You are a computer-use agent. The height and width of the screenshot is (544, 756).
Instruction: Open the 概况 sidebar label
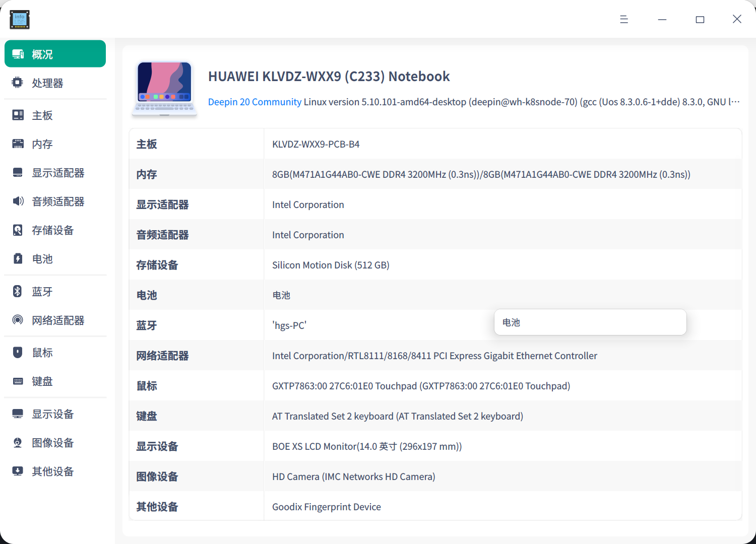pos(42,54)
